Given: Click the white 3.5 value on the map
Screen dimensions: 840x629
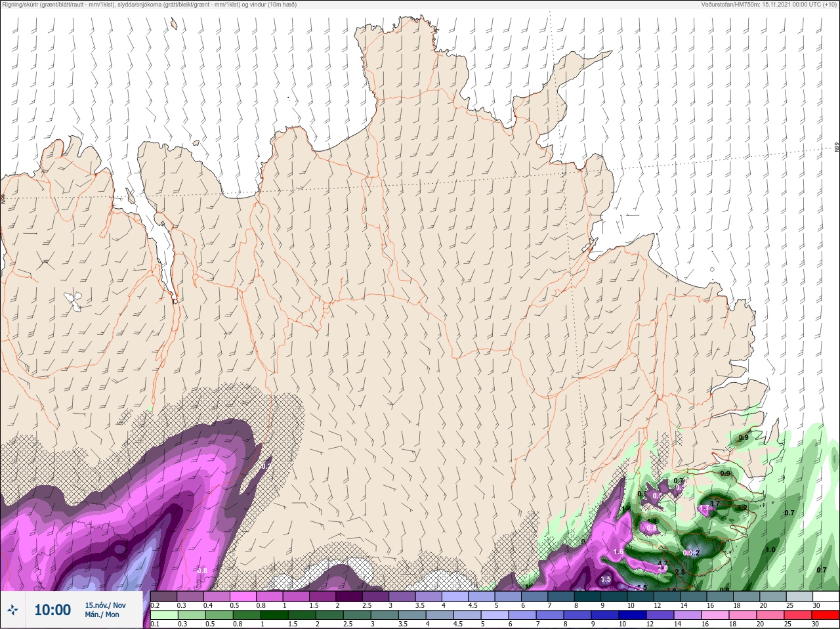Looking at the screenshot, I should click(606, 580).
